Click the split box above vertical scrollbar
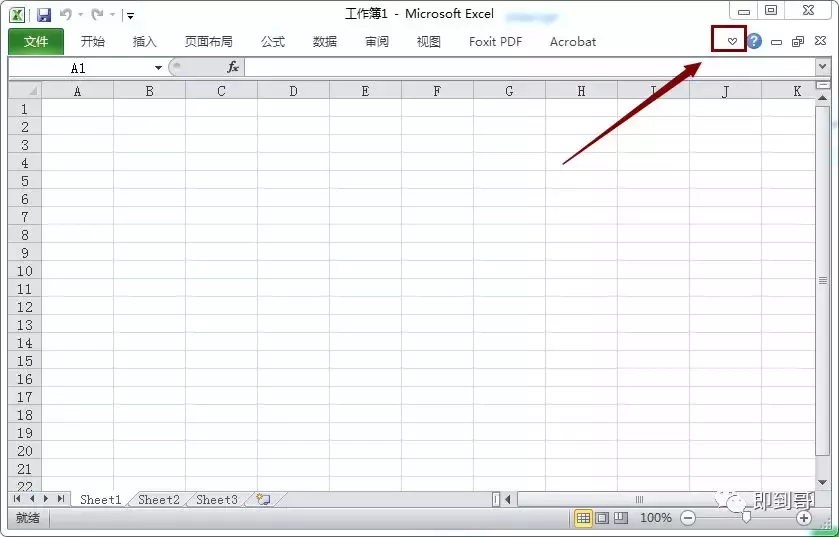 822,85
